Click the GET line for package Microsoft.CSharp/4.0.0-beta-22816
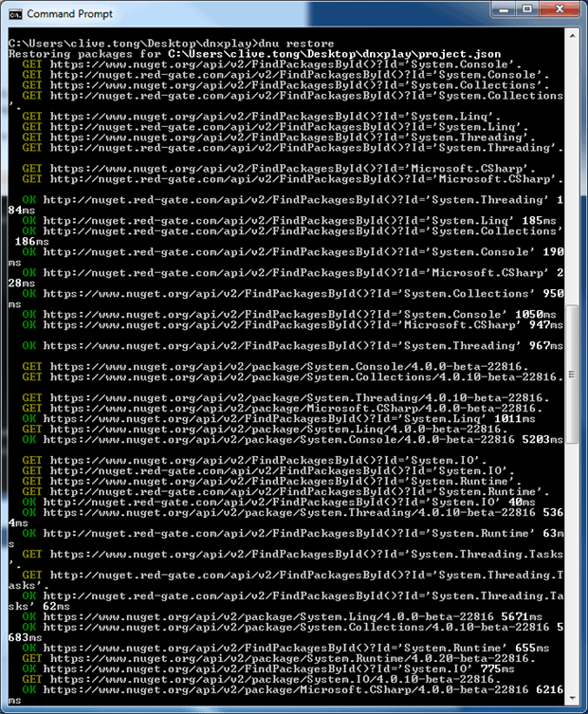 (283, 409)
